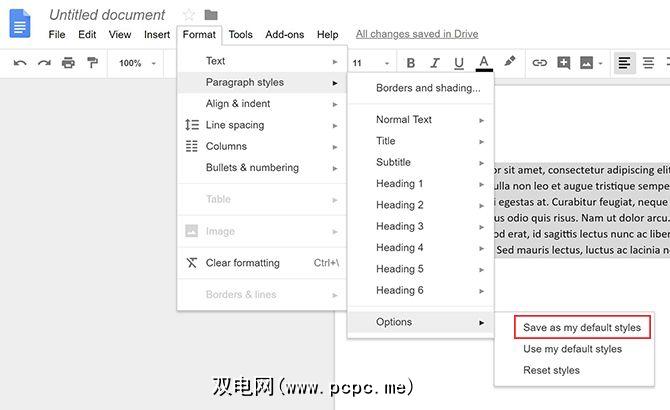Close the open Format menu
The width and height of the screenshot is (670, 410).
199,34
